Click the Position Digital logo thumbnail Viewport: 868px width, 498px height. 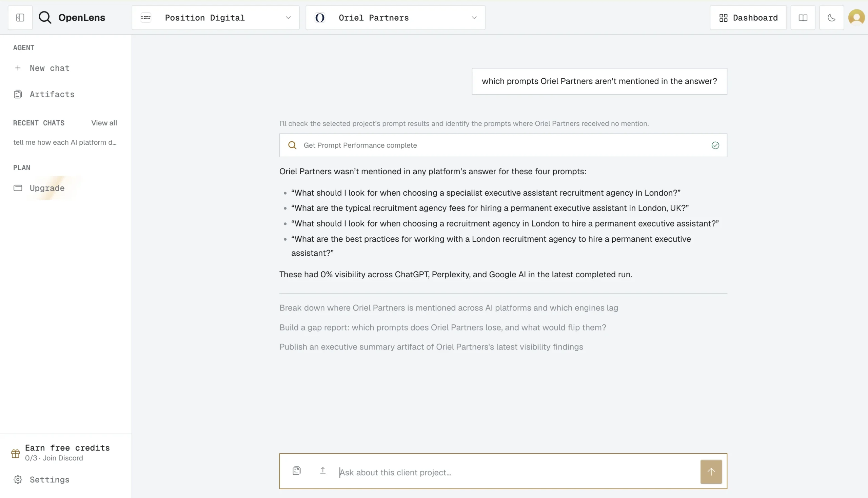[x=146, y=17]
